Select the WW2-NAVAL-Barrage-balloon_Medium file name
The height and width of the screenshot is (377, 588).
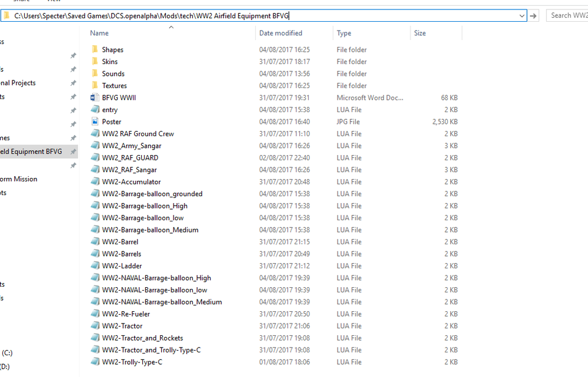[x=162, y=302]
